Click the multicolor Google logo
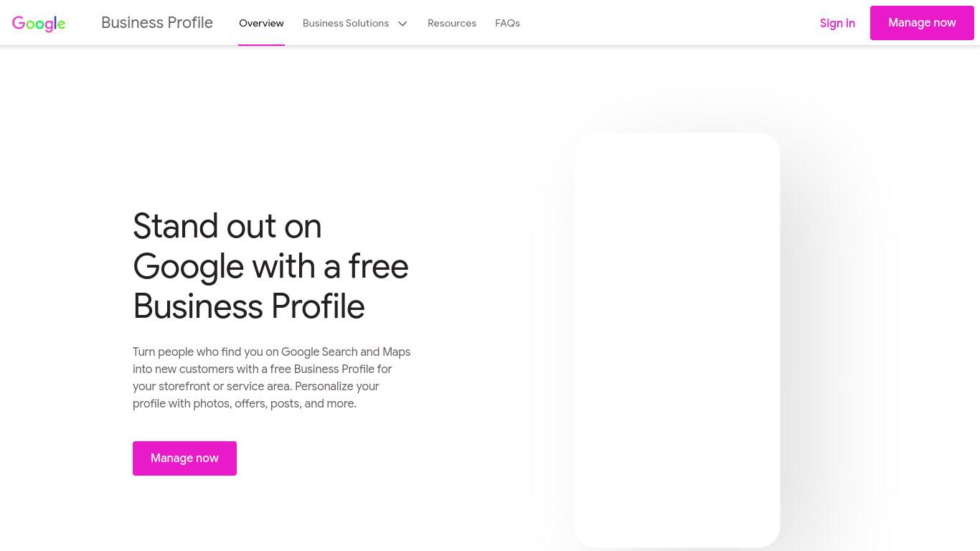 pyautogui.click(x=39, y=24)
